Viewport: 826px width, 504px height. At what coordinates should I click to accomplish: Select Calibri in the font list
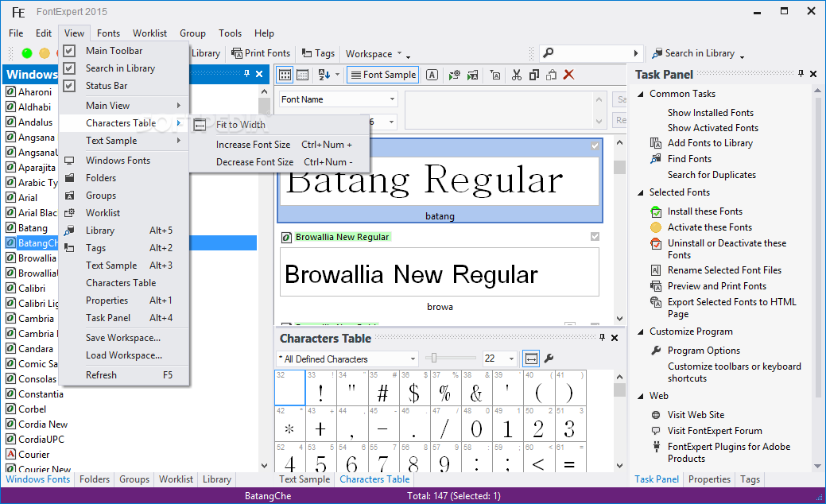point(32,288)
